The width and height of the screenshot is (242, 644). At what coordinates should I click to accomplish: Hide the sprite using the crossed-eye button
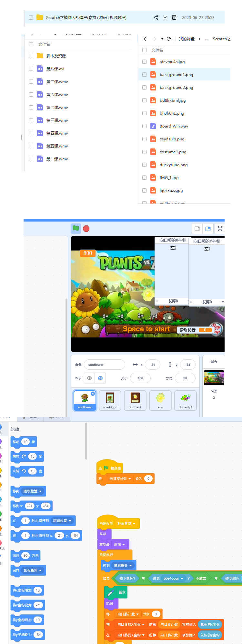(x=100, y=378)
